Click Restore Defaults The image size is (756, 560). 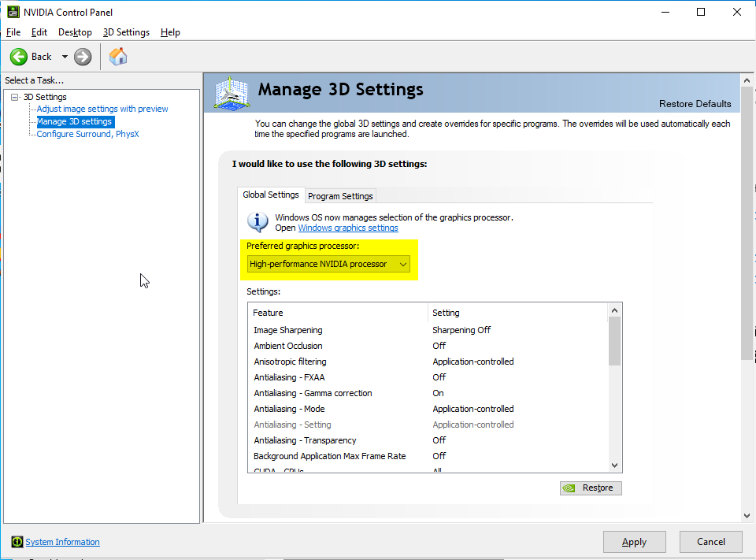tap(695, 103)
